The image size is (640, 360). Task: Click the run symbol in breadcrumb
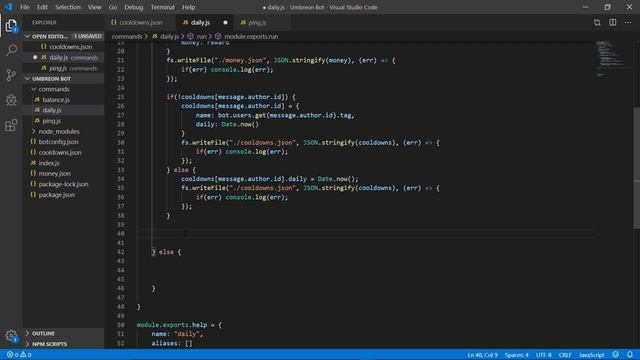[197, 36]
